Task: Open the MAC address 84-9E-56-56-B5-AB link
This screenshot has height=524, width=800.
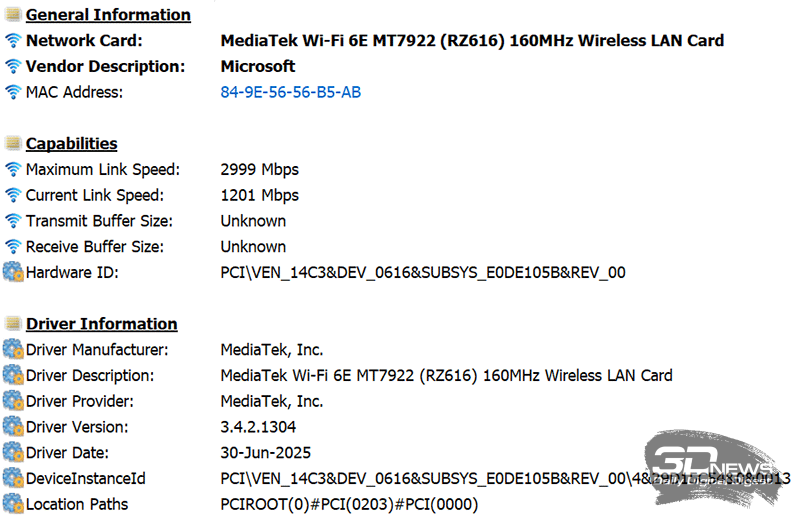Action: (x=290, y=93)
